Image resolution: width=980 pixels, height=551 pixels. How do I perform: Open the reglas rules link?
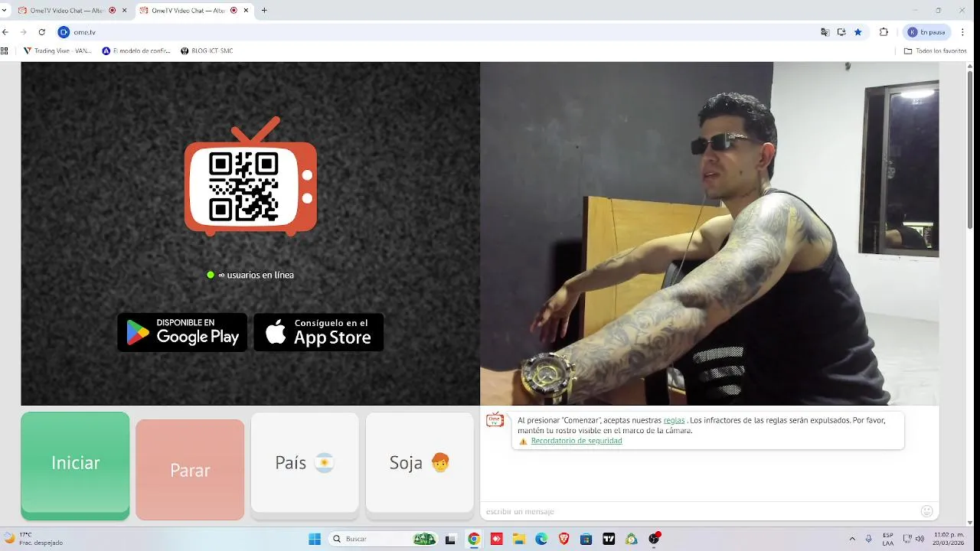tap(674, 420)
